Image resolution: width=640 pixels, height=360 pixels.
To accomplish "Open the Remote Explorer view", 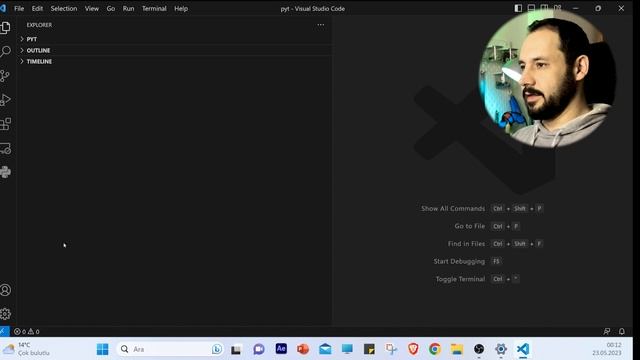I will (x=5, y=148).
